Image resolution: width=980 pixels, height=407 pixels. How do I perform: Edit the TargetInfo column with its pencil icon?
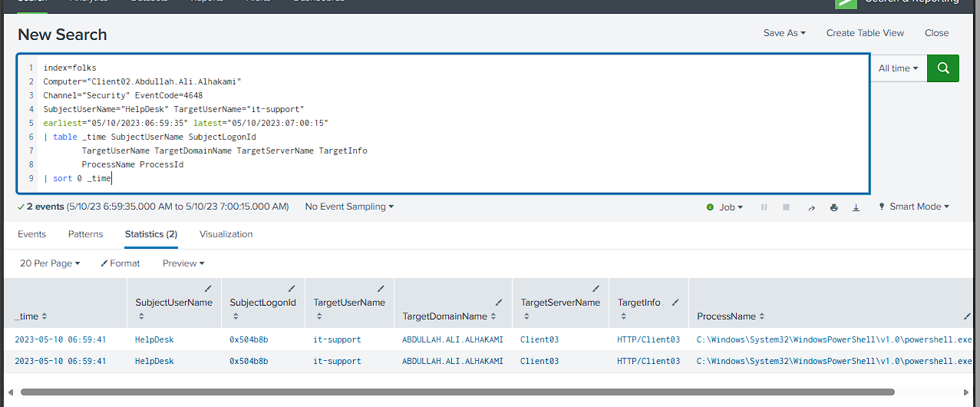pyautogui.click(x=676, y=303)
